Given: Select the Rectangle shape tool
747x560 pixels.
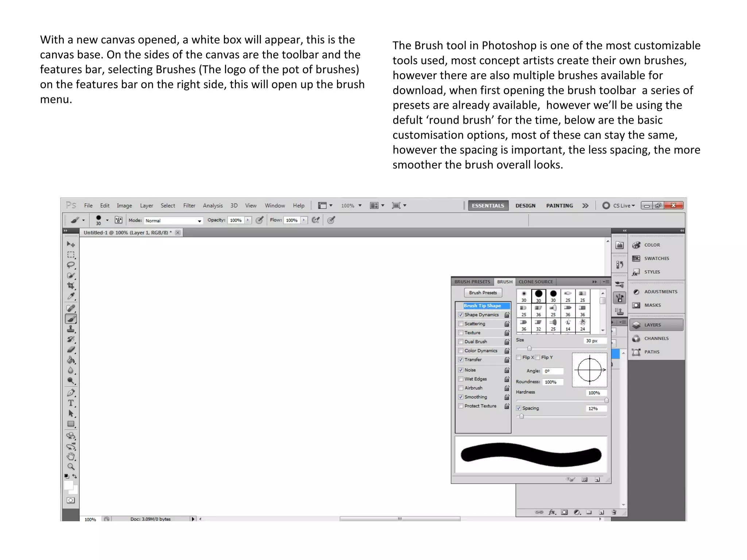Looking at the screenshot, I should 71,424.
